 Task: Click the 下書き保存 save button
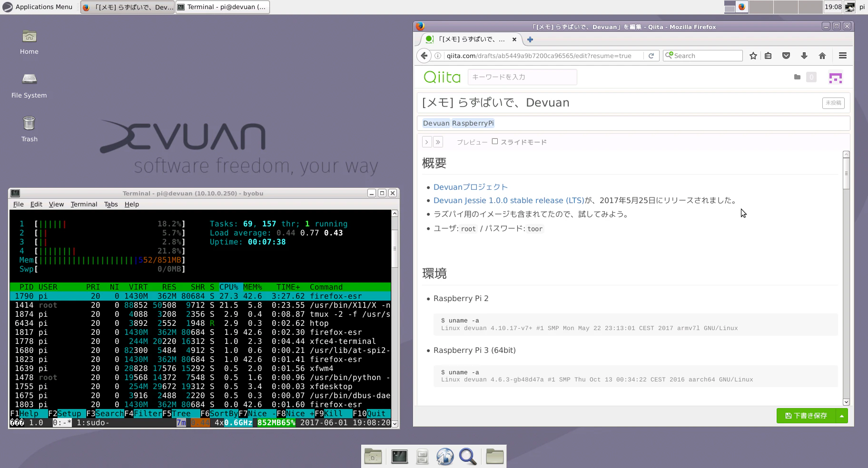tap(808, 416)
